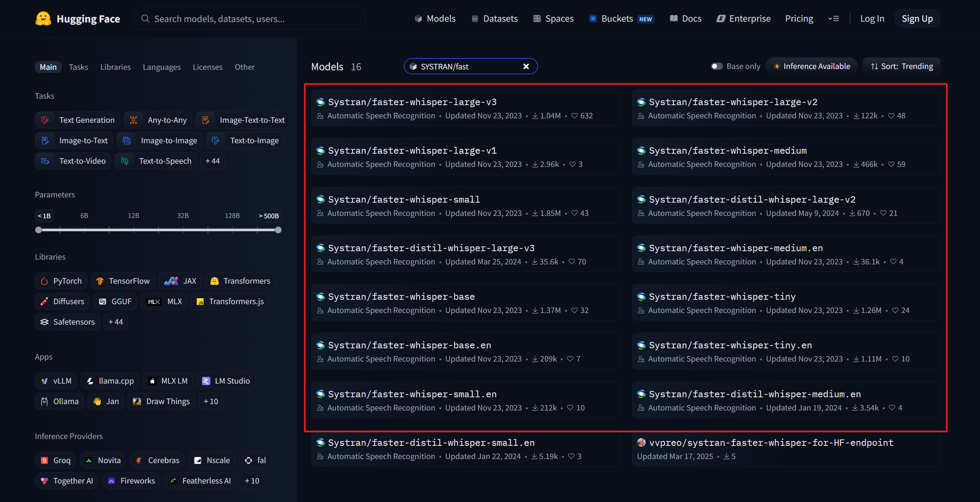
Task: Click the Any-to-Any task icon
Action: point(134,120)
